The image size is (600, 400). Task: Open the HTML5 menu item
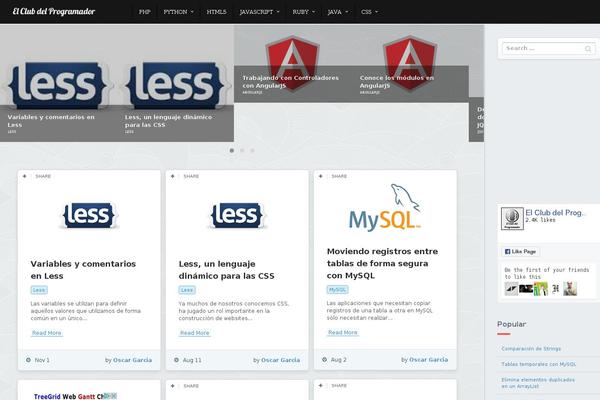coord(216,12)
